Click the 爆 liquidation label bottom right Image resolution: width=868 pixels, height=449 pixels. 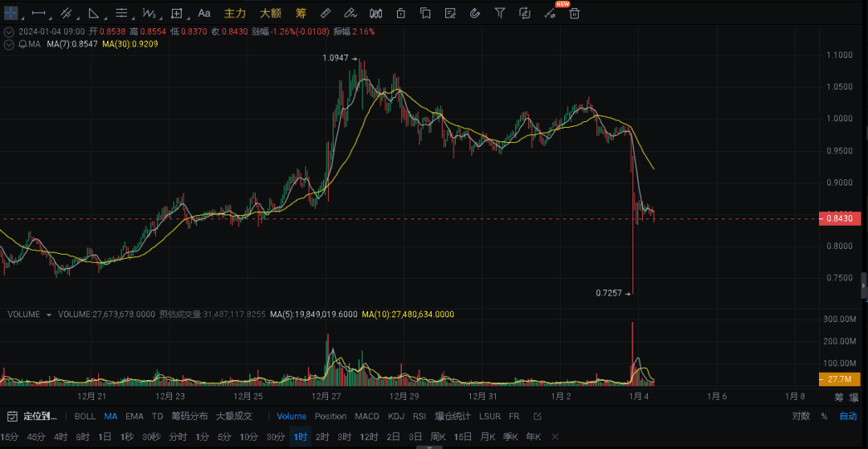pyautogui.click(x=854, y=397)
